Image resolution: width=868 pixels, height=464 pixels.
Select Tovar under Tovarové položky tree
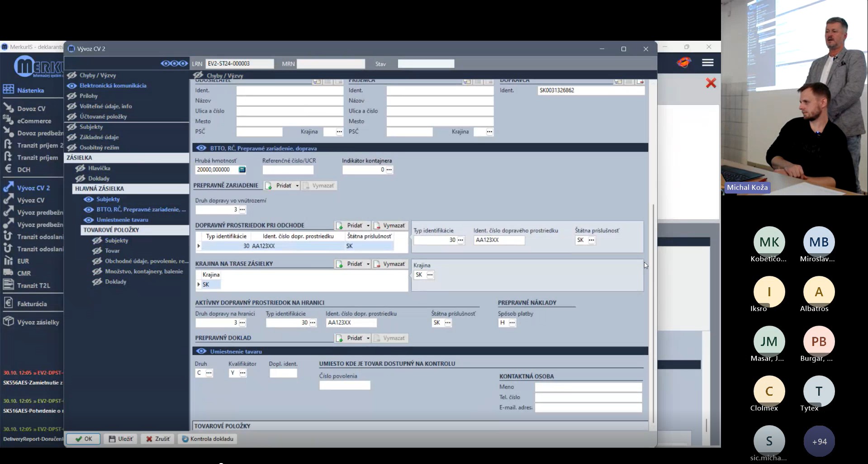[112, 251]
